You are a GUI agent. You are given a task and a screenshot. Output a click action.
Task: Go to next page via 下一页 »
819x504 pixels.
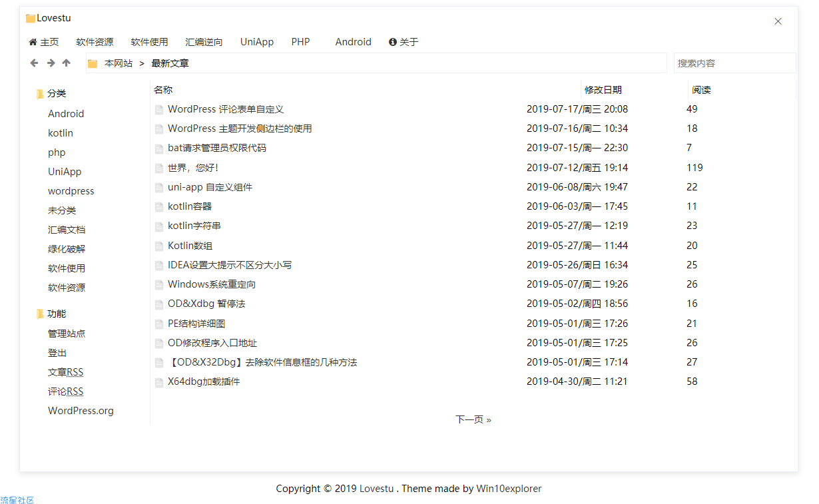pos(473,419)
